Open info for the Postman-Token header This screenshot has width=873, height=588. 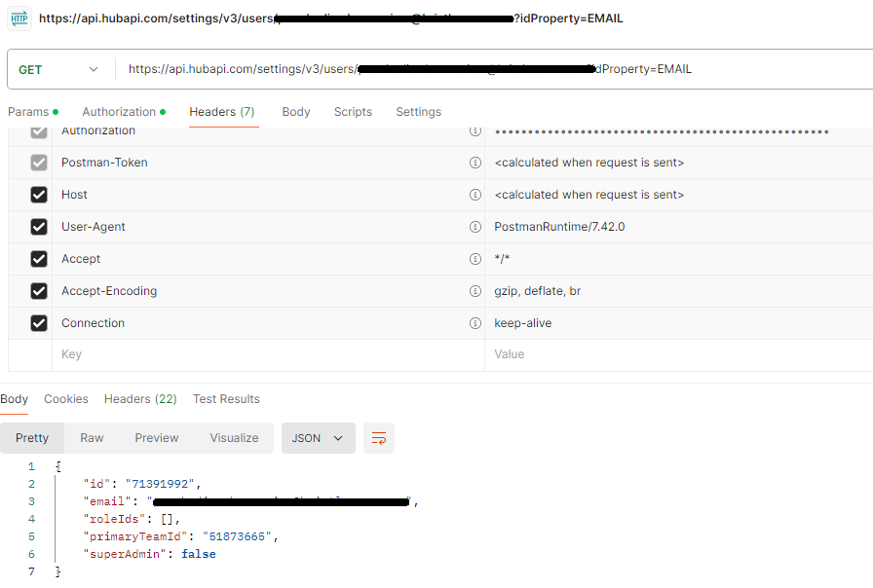click(x=475, y=162)
